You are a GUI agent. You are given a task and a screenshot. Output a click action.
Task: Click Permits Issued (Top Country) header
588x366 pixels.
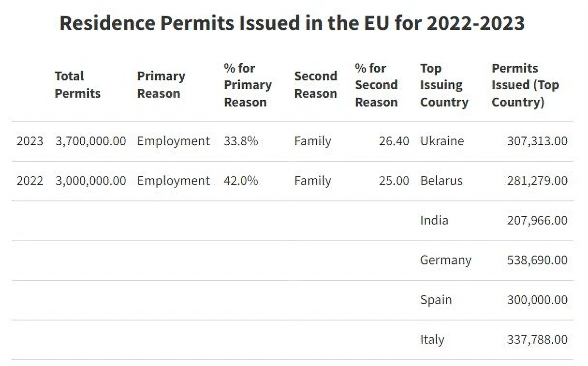coord(525,85)
